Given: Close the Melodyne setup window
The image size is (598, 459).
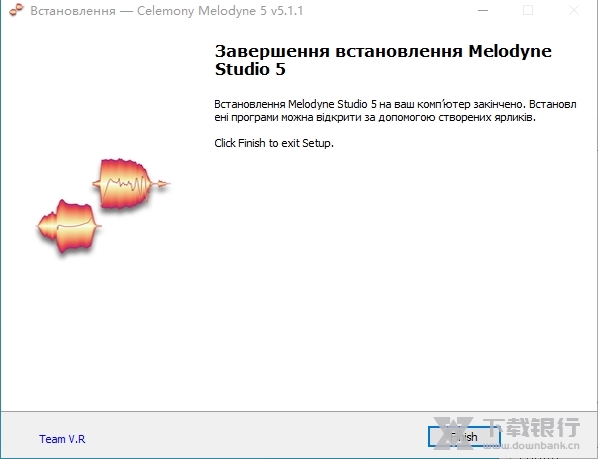Looking at the screenshot, I should point(574,11).
